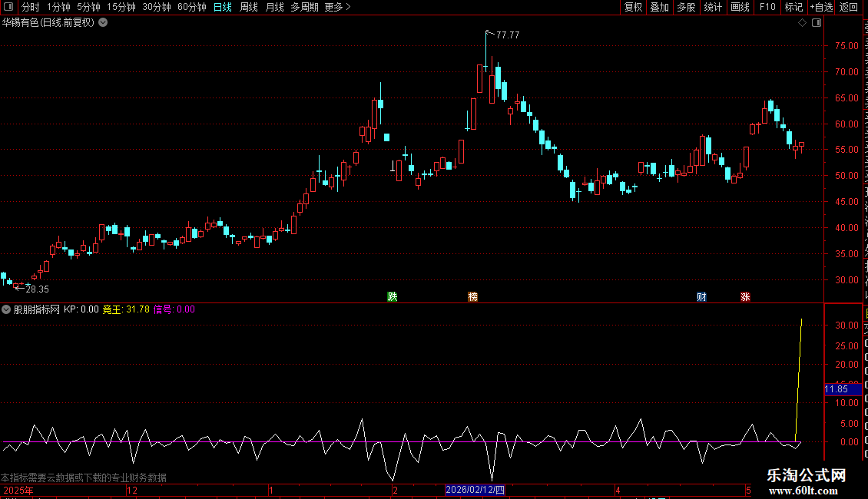This screenshot has height=499, width=868.
Task: Click the 股朋指标网 indicator name
Action: coord(37,310)
